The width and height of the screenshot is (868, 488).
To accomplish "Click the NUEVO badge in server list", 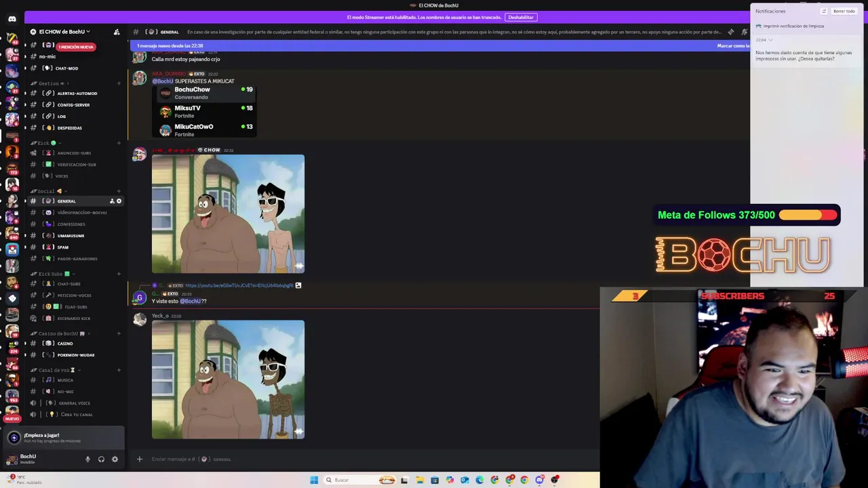I will [12, 419].
